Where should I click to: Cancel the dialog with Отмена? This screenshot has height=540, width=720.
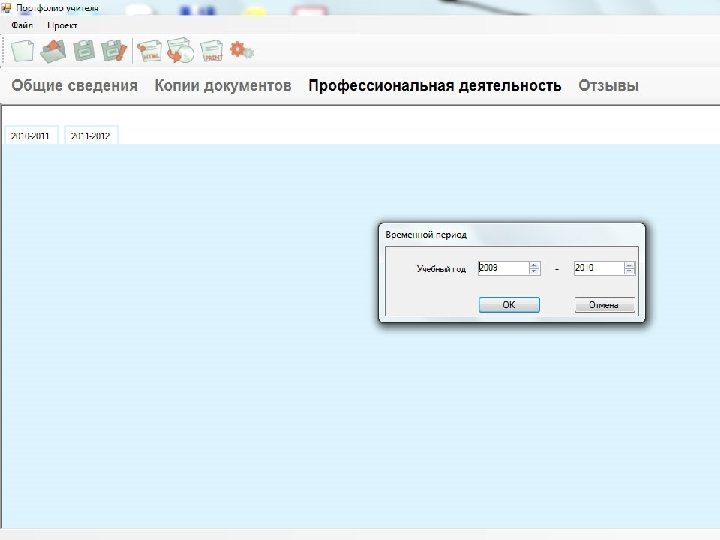[x=604, y=305]
